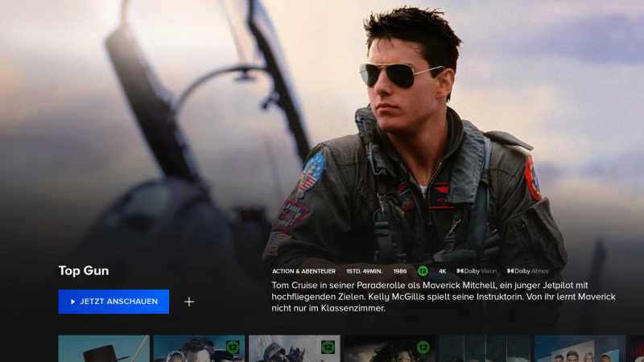This screenshot has height=362, width=644.
Task: Open the sixth thumbnail showing a group of people
Action: coord(580,349)
